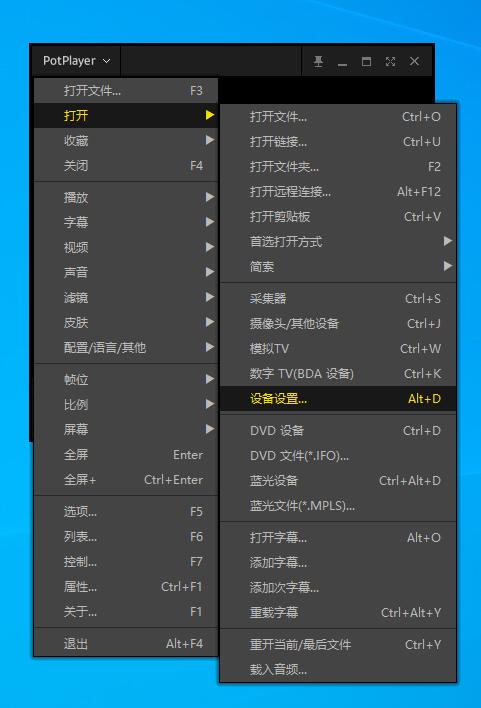
Task: Click the minimize window icon
Action: 342,61
